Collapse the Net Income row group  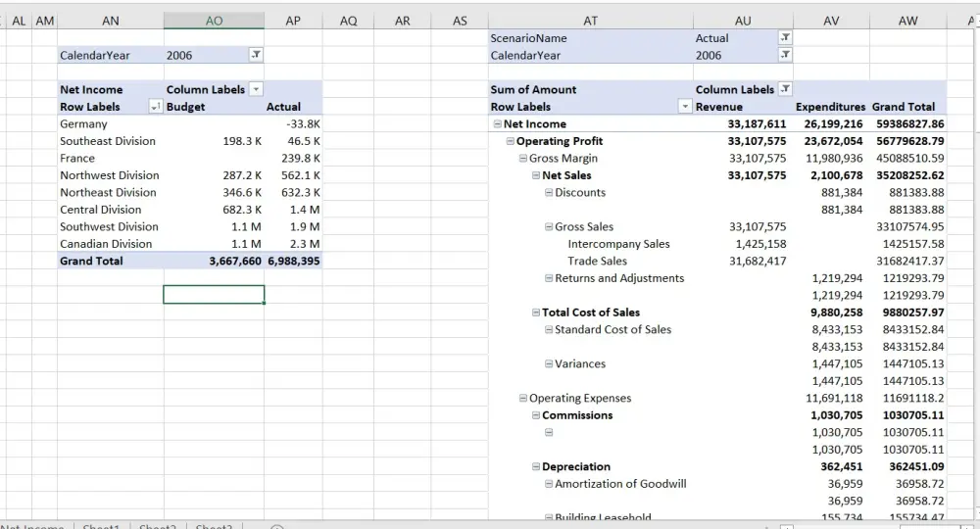[x=497, y=124]
